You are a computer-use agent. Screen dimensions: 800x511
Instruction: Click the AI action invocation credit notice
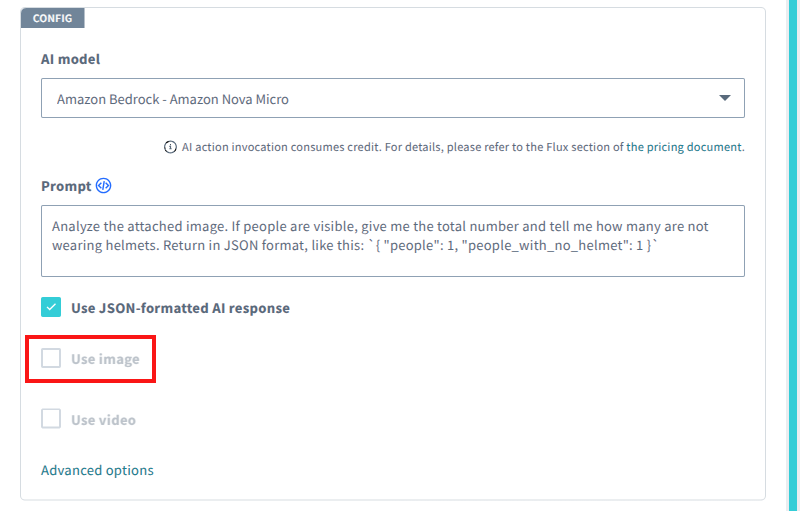pos(400,147)
